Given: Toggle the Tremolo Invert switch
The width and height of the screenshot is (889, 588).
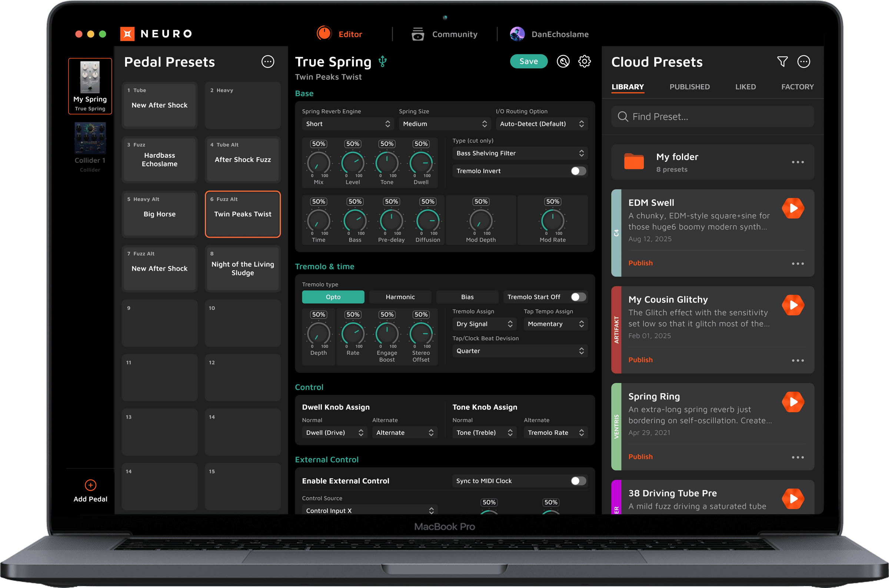Looking at the screenshot, I should coord(578,171).
